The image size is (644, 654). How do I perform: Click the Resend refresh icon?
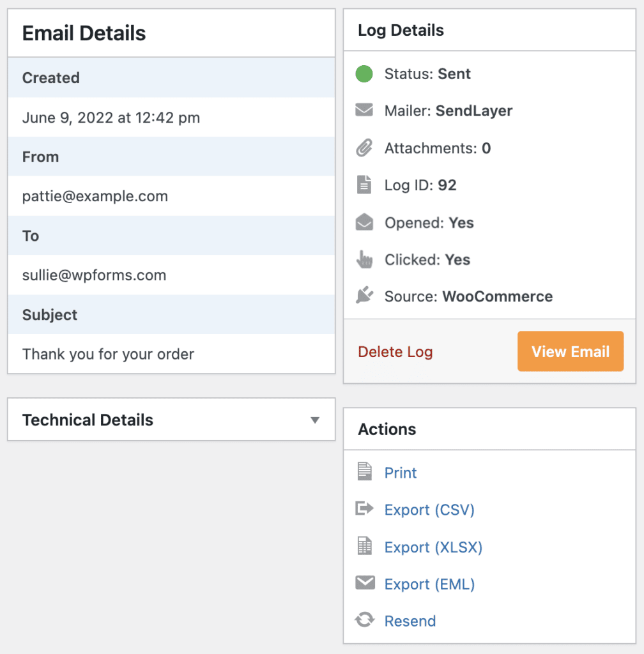(x=364, y=620)
